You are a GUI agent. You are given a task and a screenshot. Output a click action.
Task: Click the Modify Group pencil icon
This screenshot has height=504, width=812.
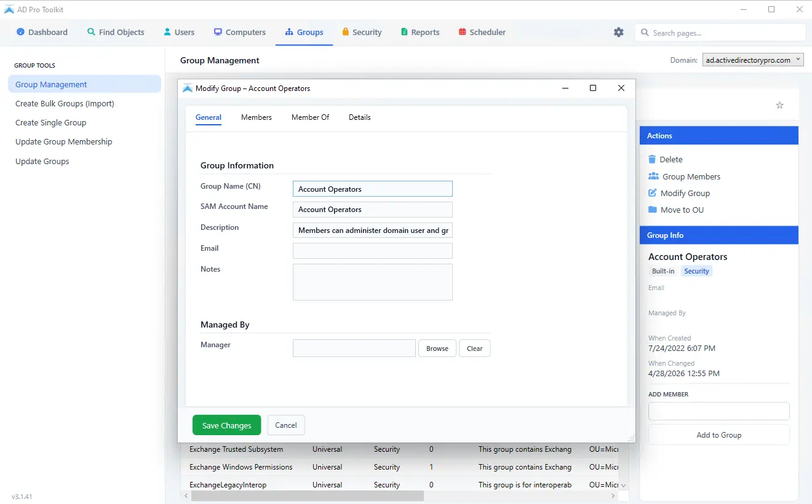653,193
